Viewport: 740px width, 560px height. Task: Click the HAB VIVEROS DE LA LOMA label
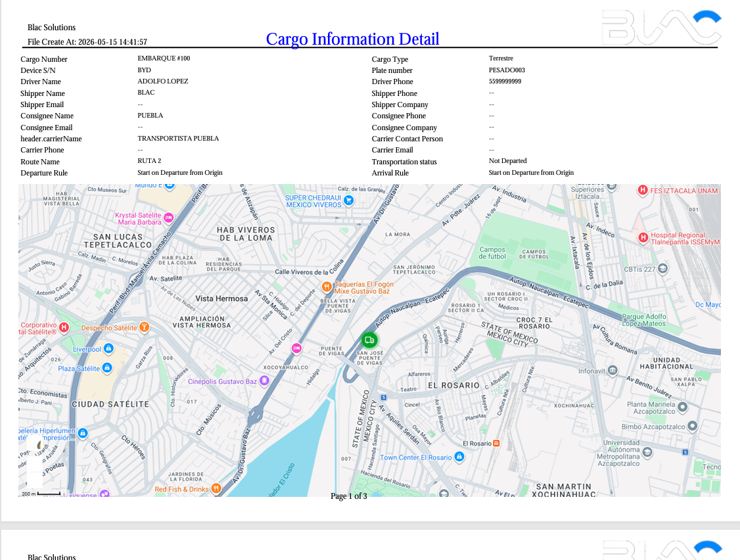coord(246,234)
